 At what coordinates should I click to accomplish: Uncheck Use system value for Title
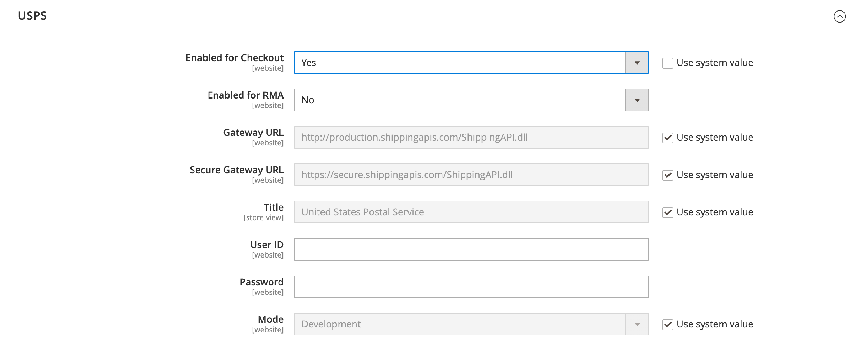click(667, 213)
